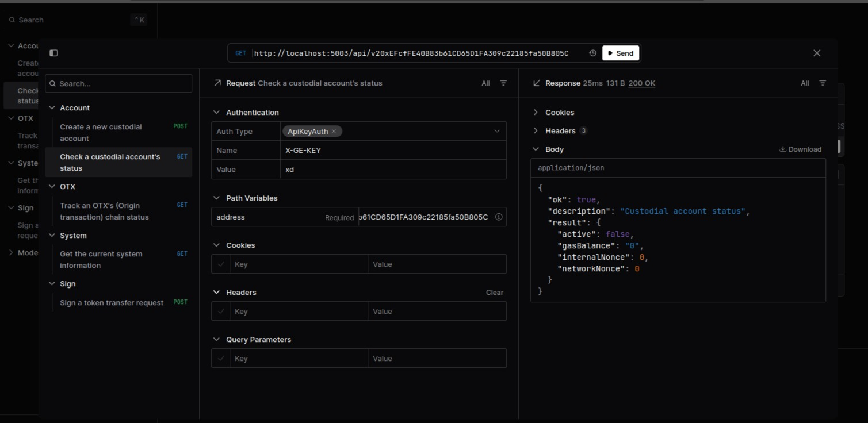
Task: Select Create a new custodial account request
Action: (x=101, y=132)
